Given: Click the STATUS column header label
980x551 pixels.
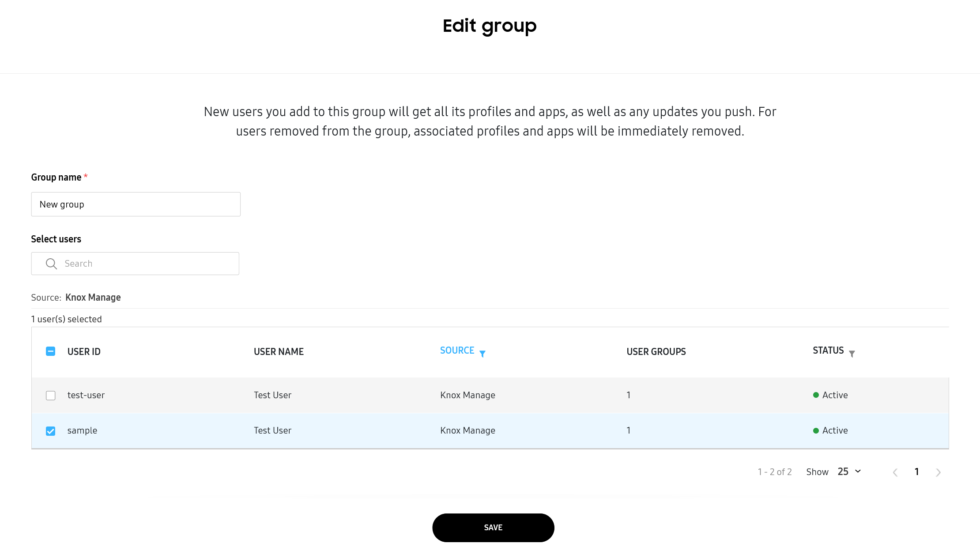Looking at the screenshot, I should click(828, 351).
